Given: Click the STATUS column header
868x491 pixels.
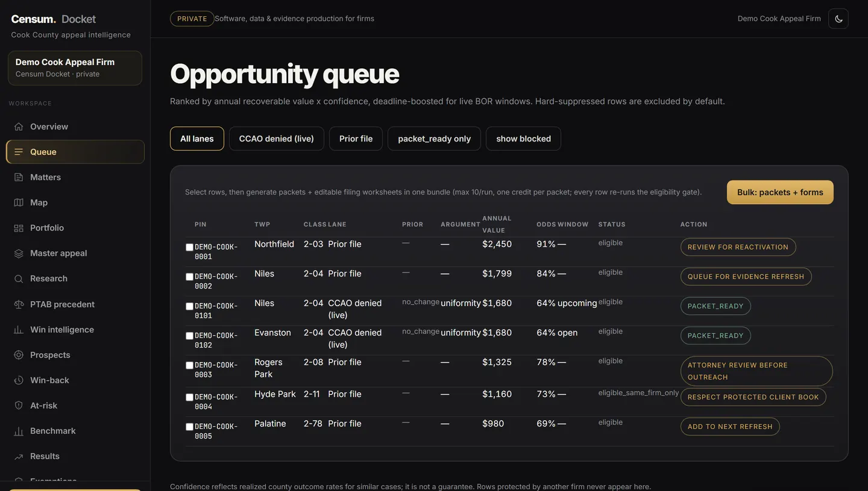Looking at the screenshot, I should (x=612, y=224).
